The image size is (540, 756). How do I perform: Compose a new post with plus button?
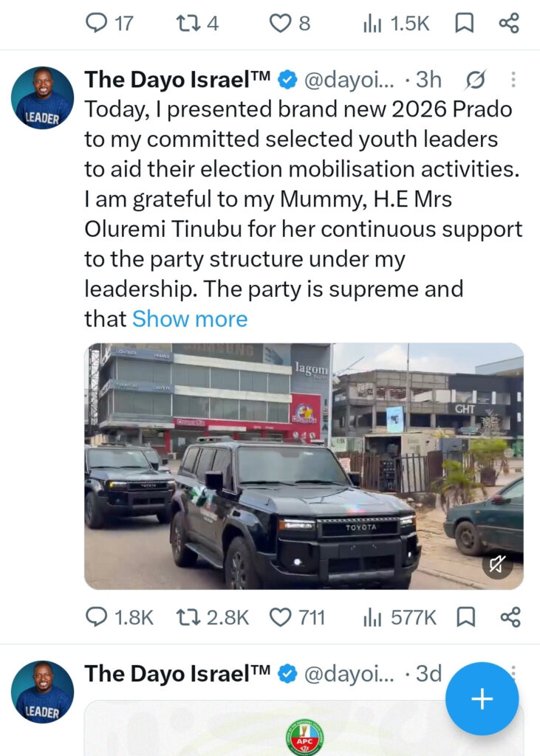click(x=482, y=698)
